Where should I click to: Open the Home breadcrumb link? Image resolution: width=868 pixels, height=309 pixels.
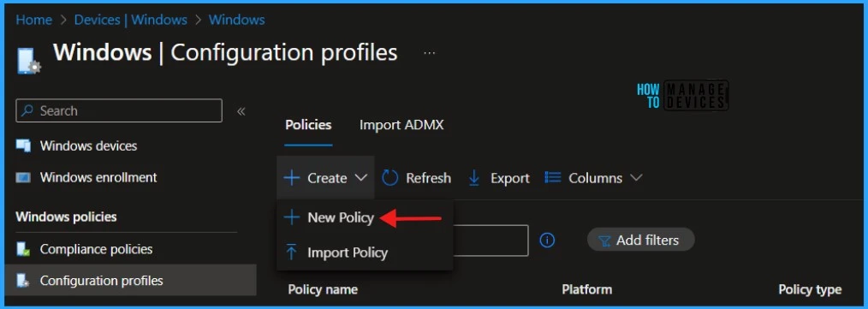point(33,20)
